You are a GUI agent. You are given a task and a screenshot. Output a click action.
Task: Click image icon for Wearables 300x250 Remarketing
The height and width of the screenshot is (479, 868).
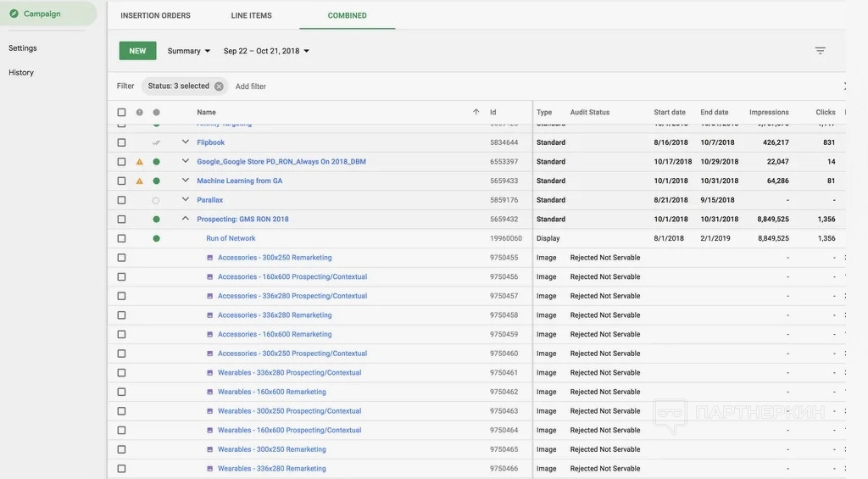coord(210,449)
